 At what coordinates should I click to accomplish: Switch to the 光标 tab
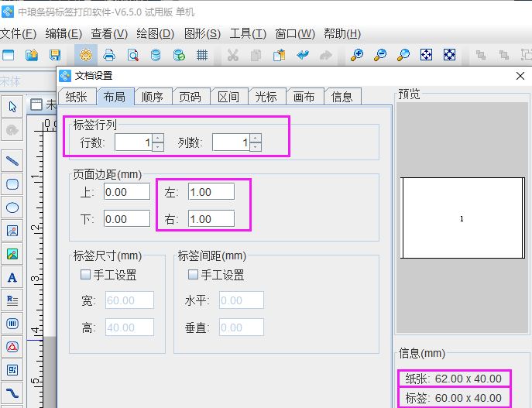[266, 97]
